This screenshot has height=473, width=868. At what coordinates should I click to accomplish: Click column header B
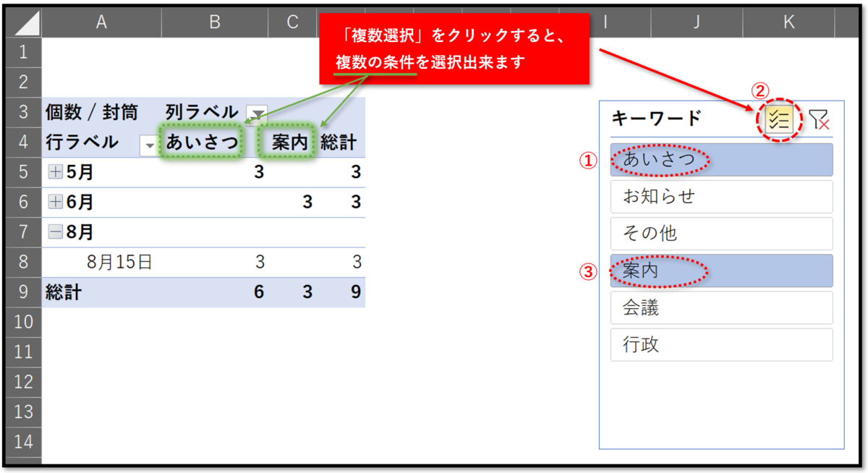click(x=214, y=22)
